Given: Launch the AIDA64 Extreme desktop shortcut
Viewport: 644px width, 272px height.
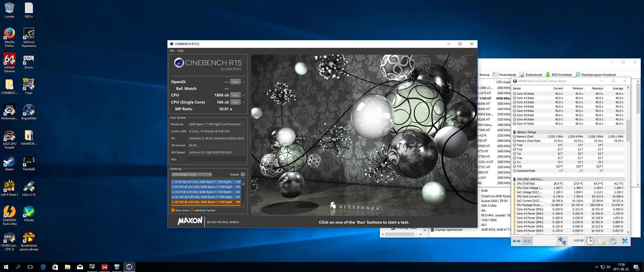Looking at the screenshot, I should 9,63.
